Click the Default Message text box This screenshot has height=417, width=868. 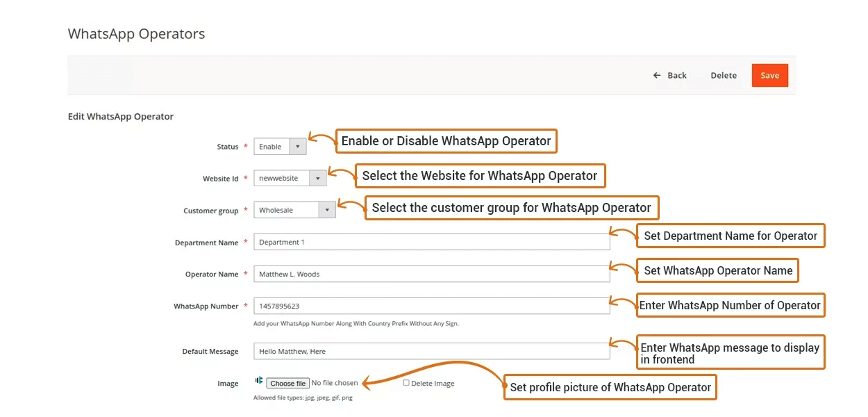(x=431, y=352)
